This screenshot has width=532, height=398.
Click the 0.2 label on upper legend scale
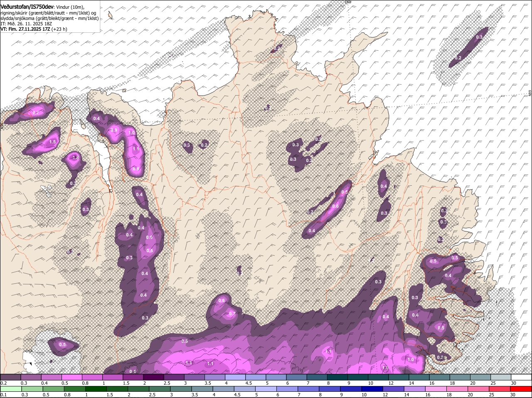pyautogui.click(x=3, y=383)
